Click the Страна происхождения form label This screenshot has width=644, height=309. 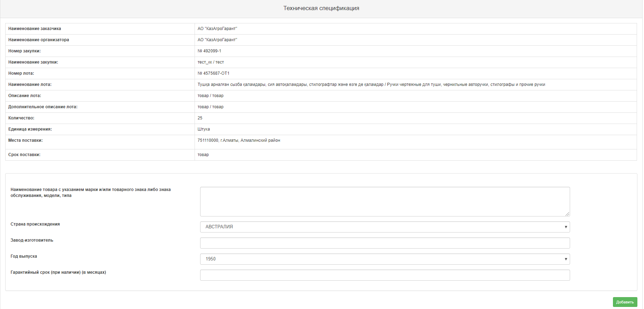coord(35,224)
